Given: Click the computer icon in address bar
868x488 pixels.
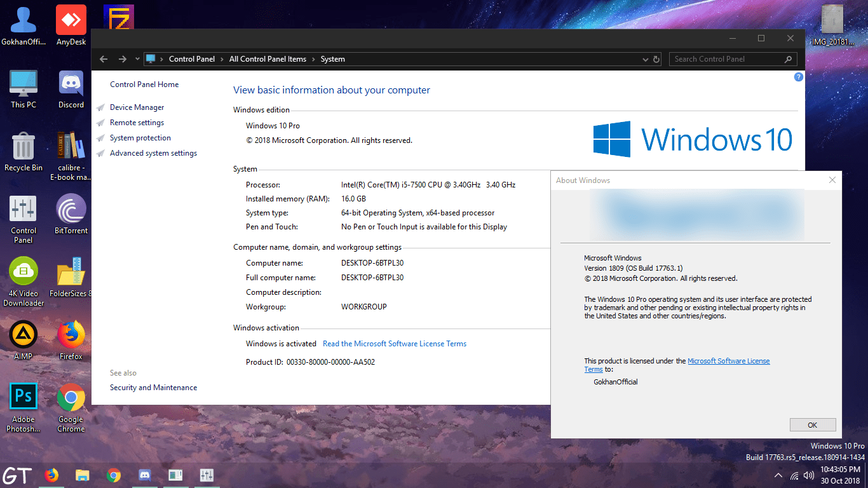Looking at the screenshot, I should pyautogui.click(x=151, y=59).
